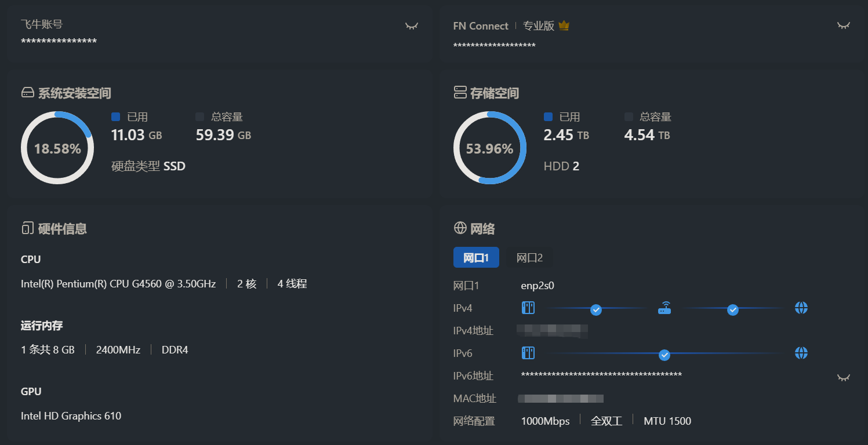Click the blue 已用 legend swatch under 存储空间
Viewport: 868px width, 445px height.
point(548,117)
